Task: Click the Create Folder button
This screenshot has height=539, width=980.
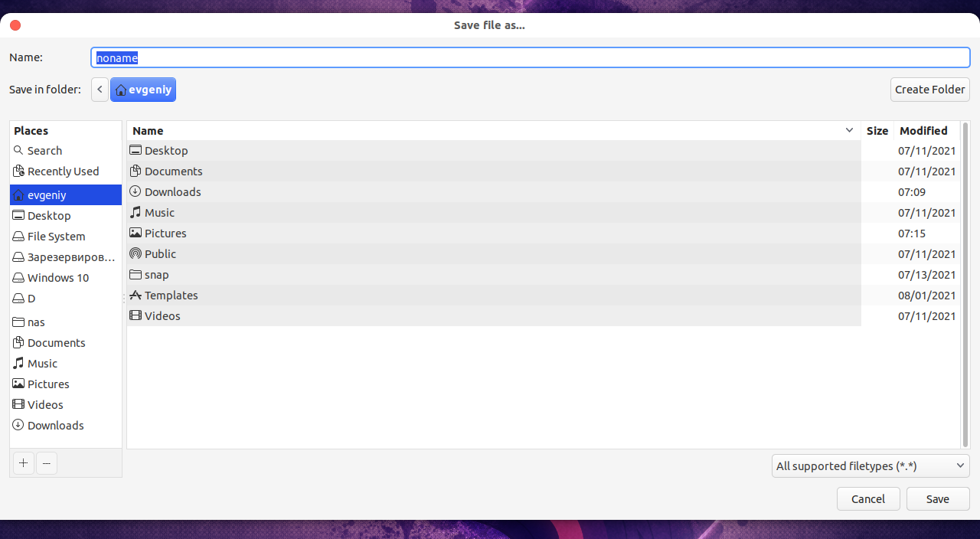Action: pyautogui.click(x=929, y=89)
